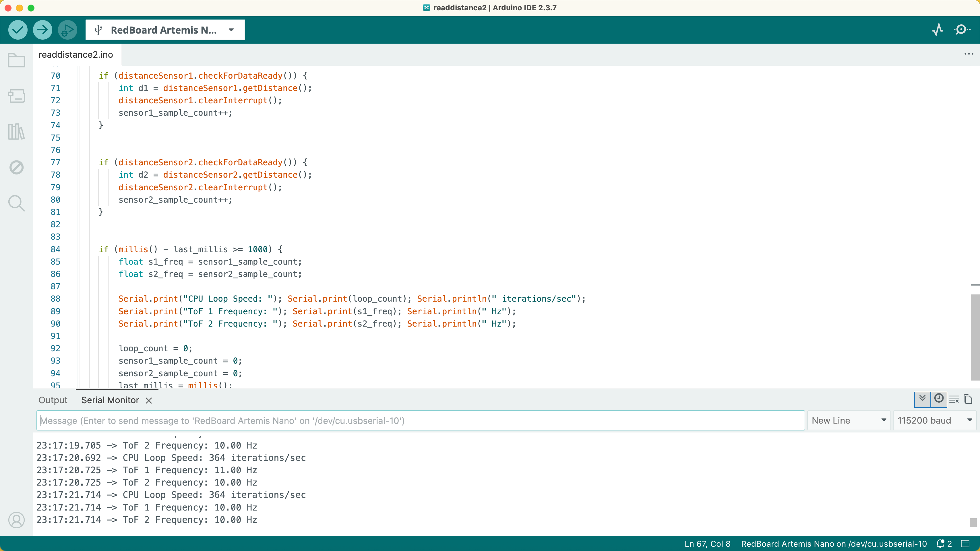Click the Verify sketch checkmark button
980x551 pixels.
pyautogui.click(x=18, y=30)
